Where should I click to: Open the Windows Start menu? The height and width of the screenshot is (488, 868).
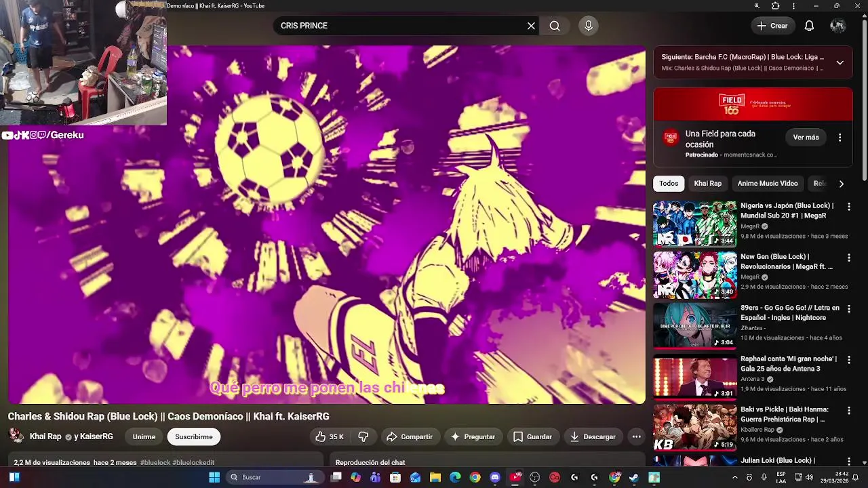click(x=214, y=477)
